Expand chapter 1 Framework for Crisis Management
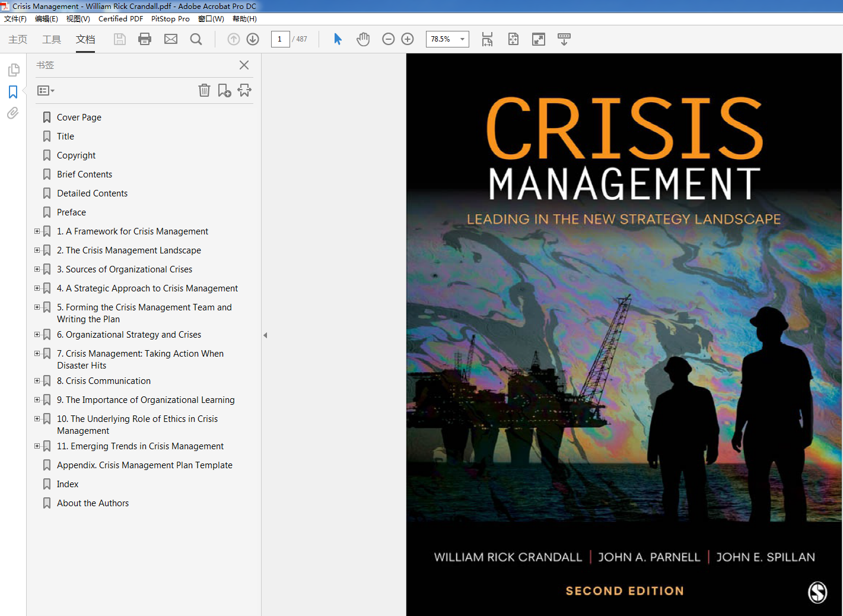 point(37,231)
